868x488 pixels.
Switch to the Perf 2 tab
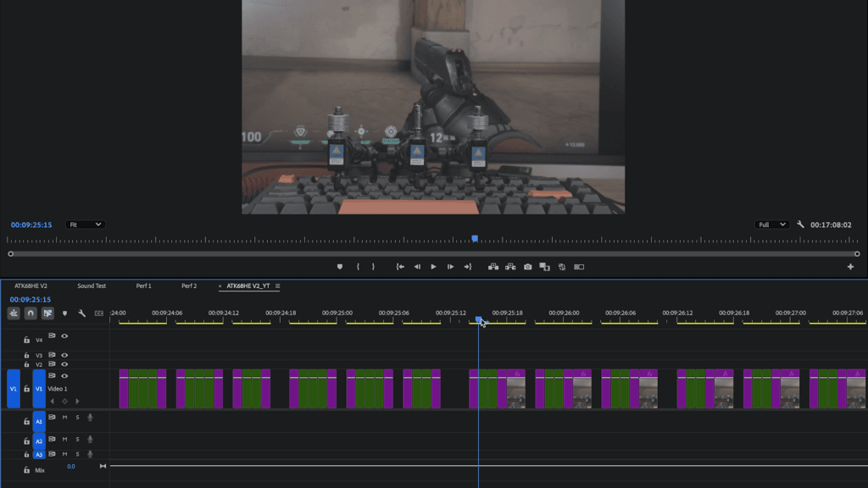pos(189,286)
